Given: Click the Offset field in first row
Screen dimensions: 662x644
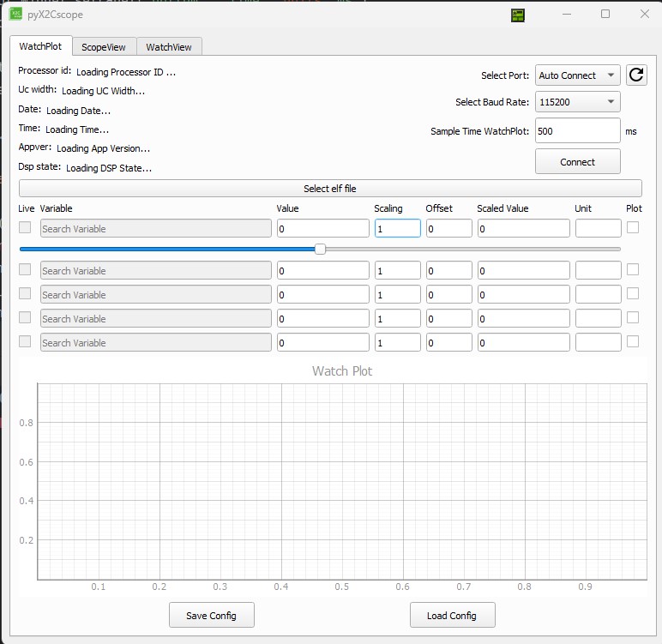Looking at the screenshot, I should [448, 228].
